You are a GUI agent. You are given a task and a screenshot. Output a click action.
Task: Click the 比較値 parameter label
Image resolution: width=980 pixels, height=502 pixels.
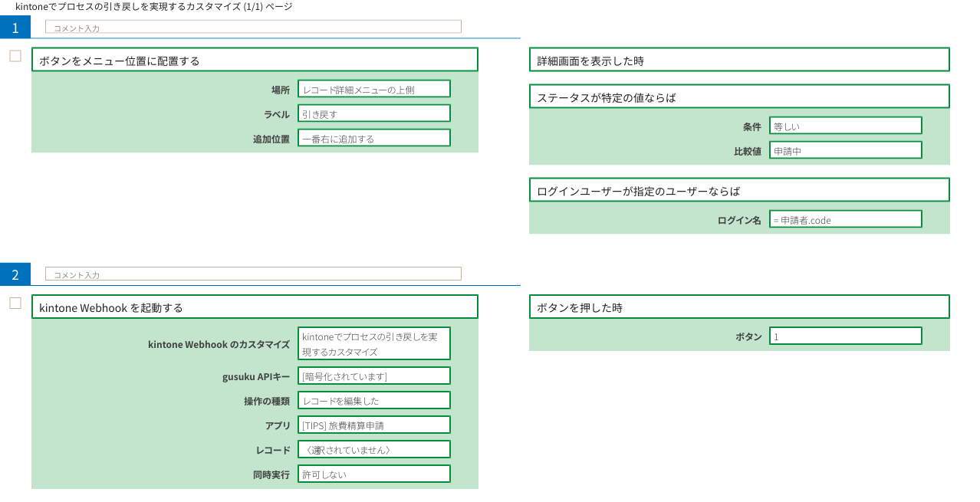point(748,151)
